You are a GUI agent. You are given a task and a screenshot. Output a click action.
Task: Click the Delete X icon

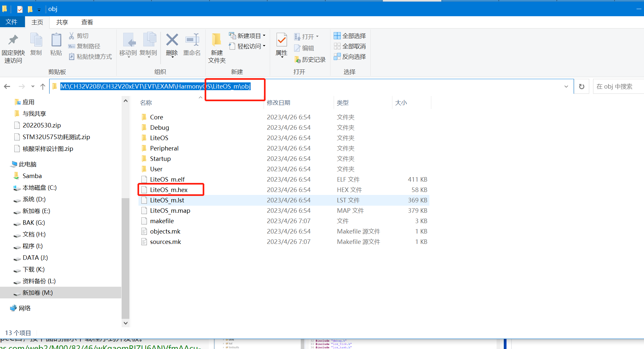[172, 40]
